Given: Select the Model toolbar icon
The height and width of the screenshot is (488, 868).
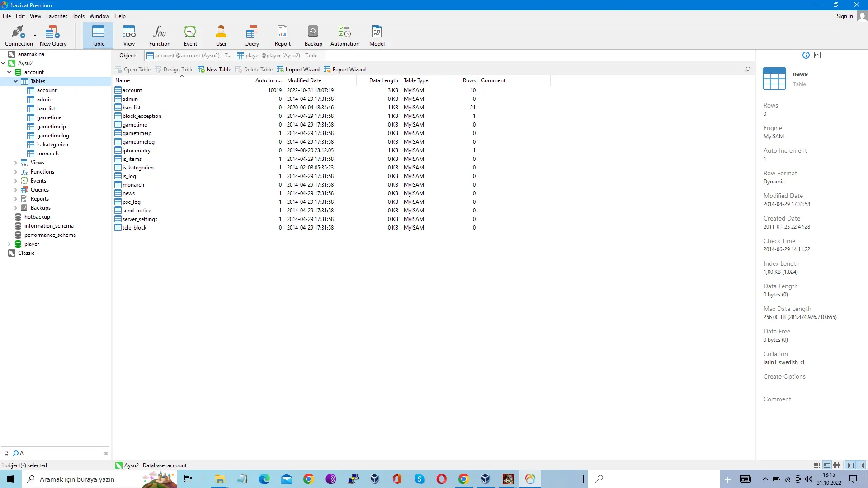Looking at the screenshot, I should [x=377, y=36].
